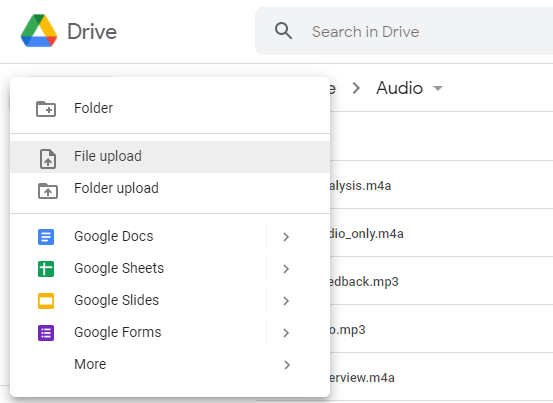Expand the More submenu arrow

pos(287,365)
